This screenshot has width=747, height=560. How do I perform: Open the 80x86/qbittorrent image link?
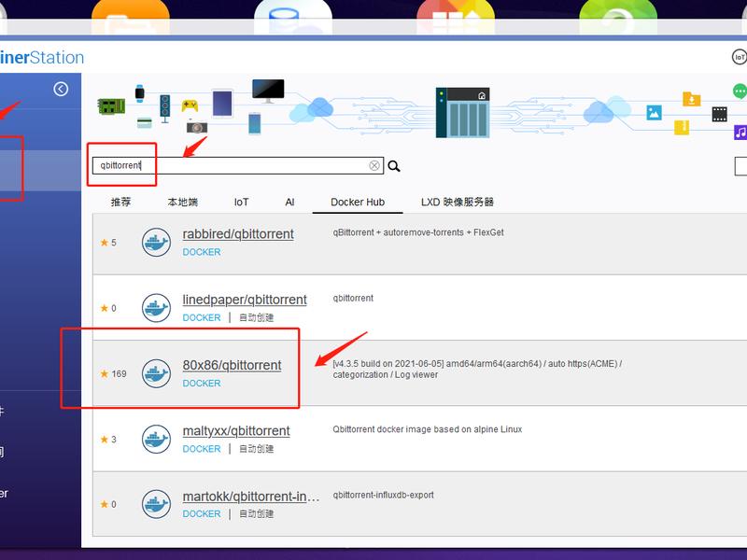pyautogui.click(x=232, y=365)
